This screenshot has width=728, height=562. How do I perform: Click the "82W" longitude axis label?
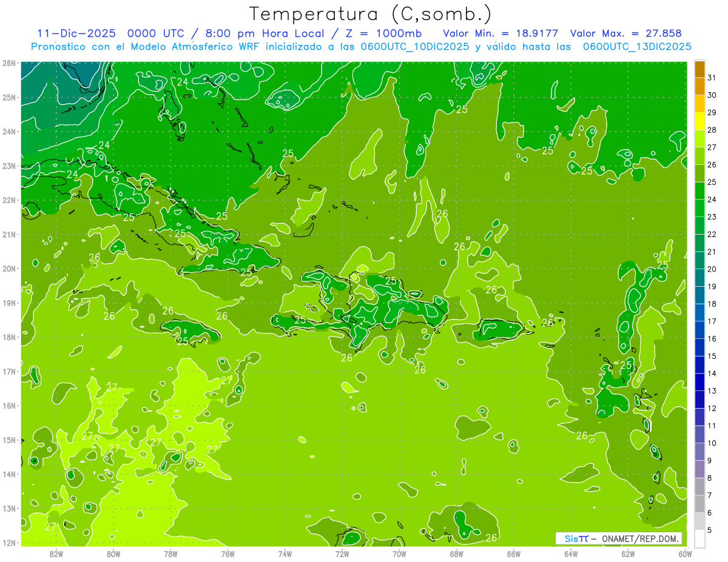(x=56, y=553)
